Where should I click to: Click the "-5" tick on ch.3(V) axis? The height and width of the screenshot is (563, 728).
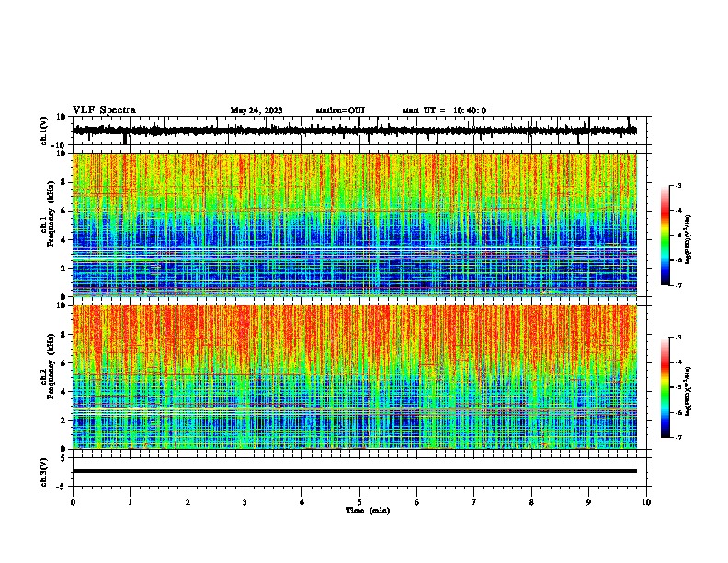(x=62, y=487)
